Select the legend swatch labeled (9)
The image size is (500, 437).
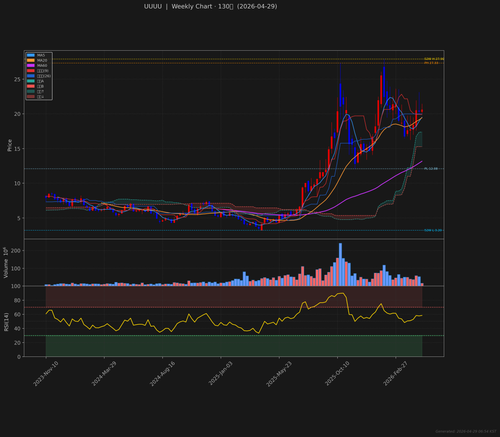(31, 71)
